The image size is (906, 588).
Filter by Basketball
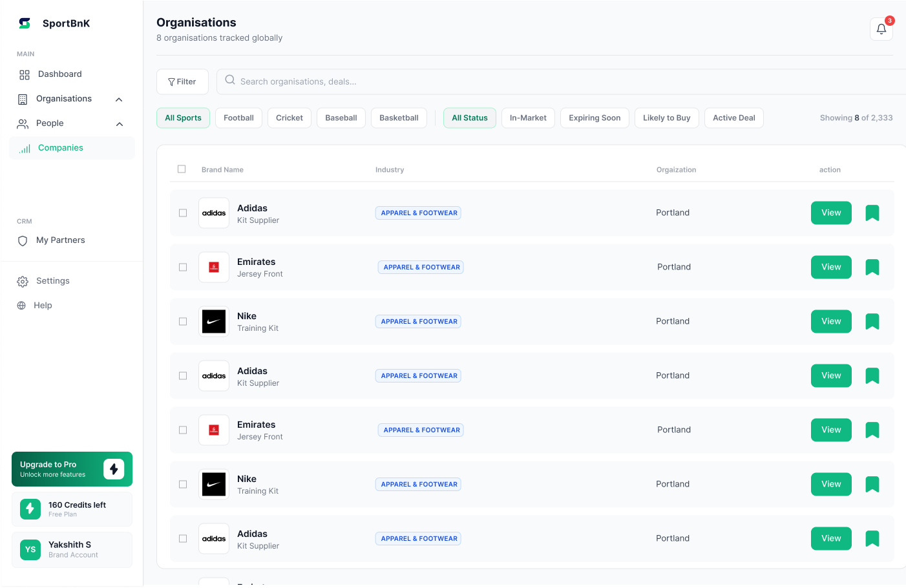[x=399, y=118]
